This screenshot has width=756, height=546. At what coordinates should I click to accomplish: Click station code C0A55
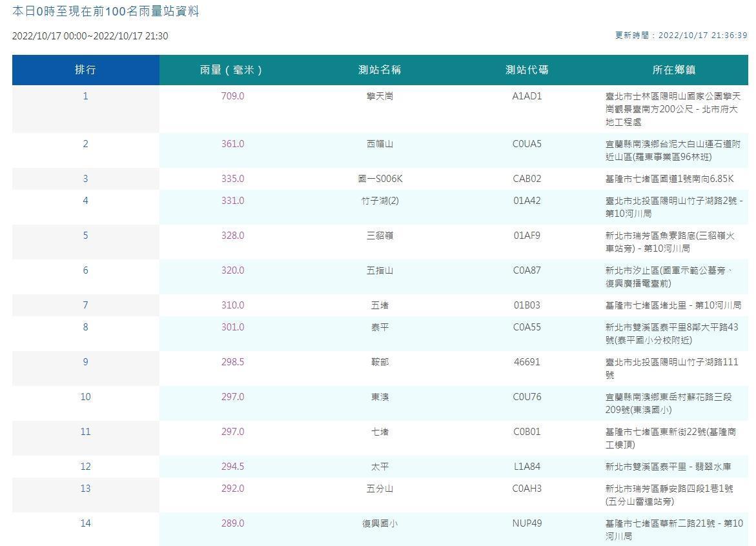[x=527, y=327]
